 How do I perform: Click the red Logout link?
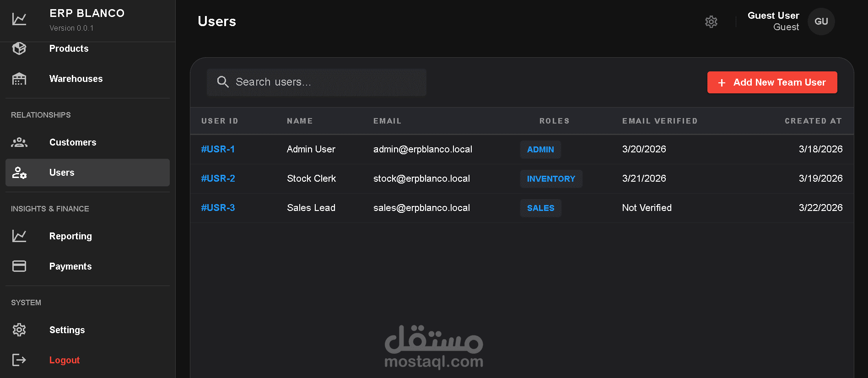65,360
